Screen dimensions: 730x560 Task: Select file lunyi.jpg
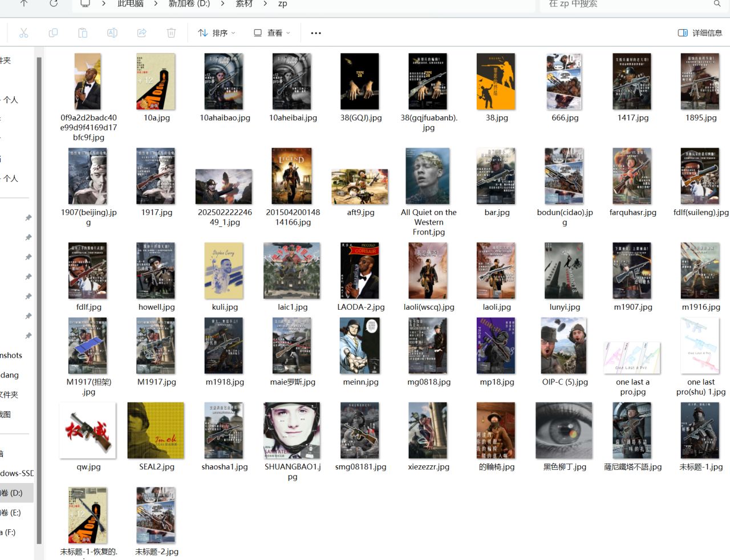point(565,277)
